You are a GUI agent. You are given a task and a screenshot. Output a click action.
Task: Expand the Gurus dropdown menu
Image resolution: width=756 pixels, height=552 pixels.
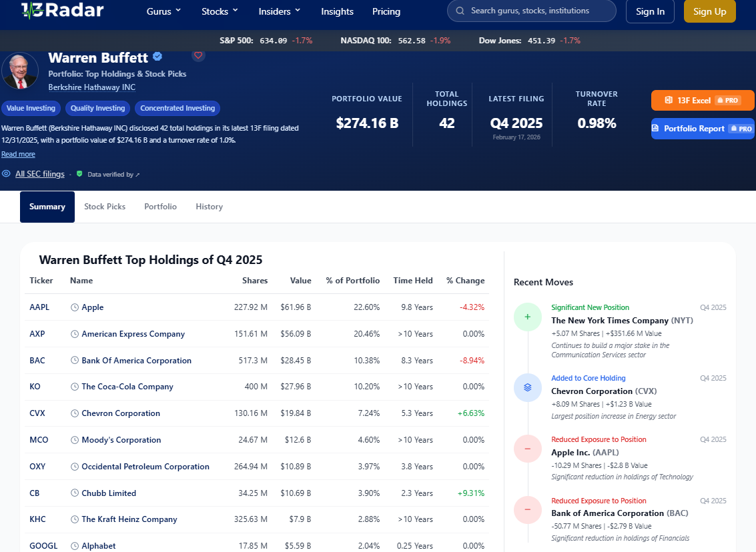coord(164,11)
